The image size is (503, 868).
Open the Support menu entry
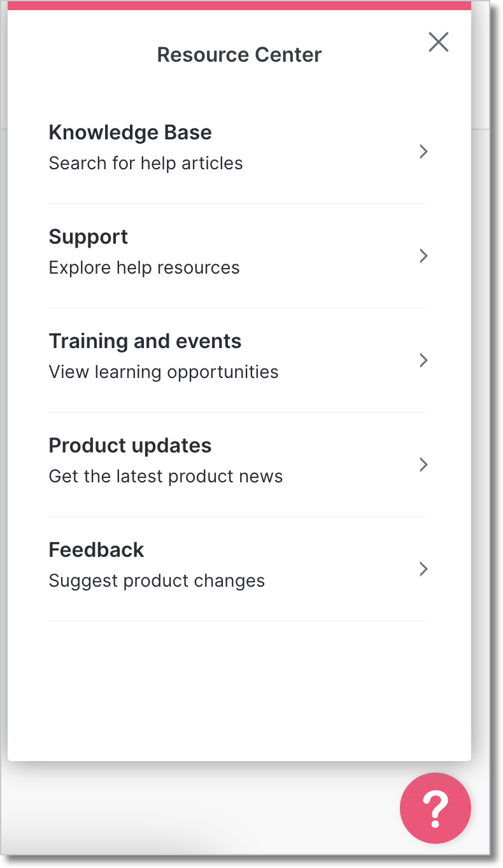[237, 256]
